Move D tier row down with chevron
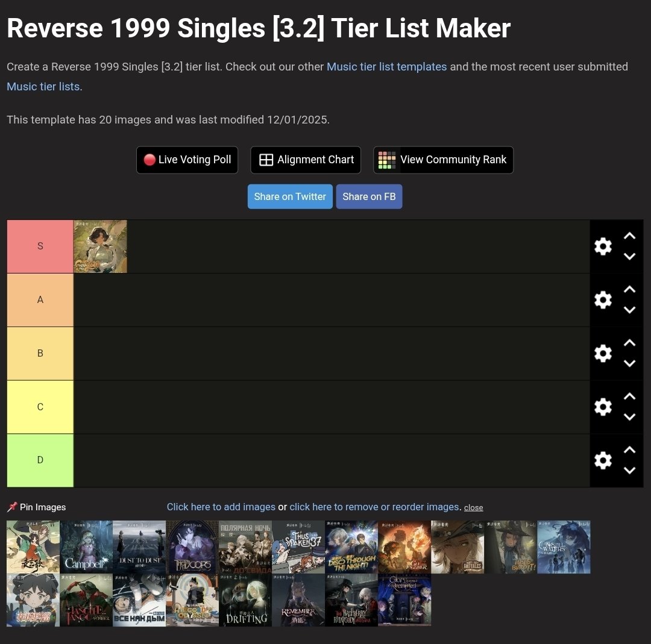651x644 pixels. click(629, 470)
